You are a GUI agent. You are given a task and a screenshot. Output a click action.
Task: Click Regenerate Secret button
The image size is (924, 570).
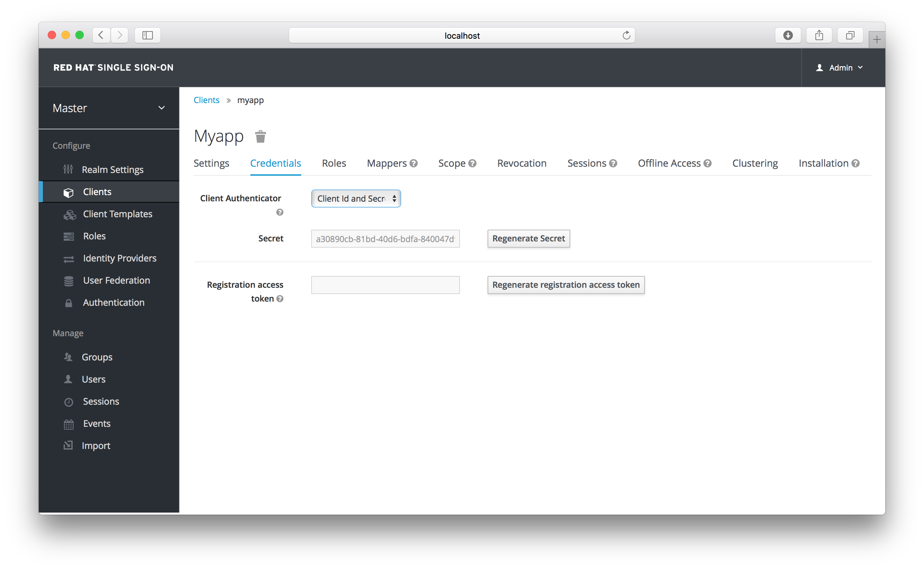click(x=529, y=238)
